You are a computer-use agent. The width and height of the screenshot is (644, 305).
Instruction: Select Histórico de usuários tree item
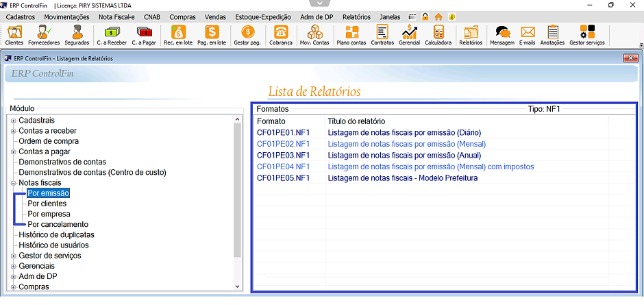click(x=54, y=245)
